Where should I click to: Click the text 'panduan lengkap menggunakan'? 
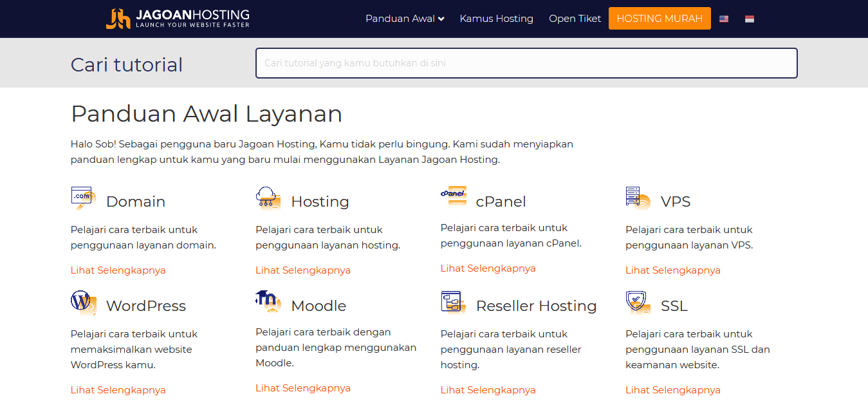(x=336, y=348)
